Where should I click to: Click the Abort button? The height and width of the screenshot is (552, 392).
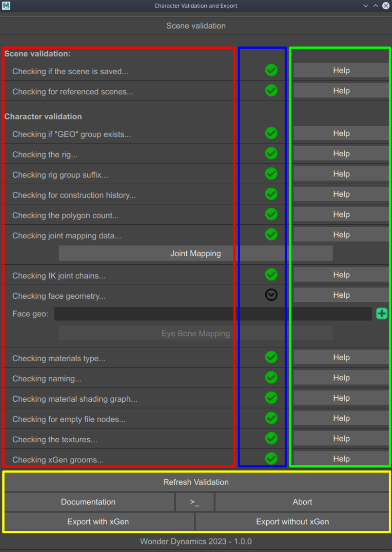pyautogui.click(x=302, y=502)
